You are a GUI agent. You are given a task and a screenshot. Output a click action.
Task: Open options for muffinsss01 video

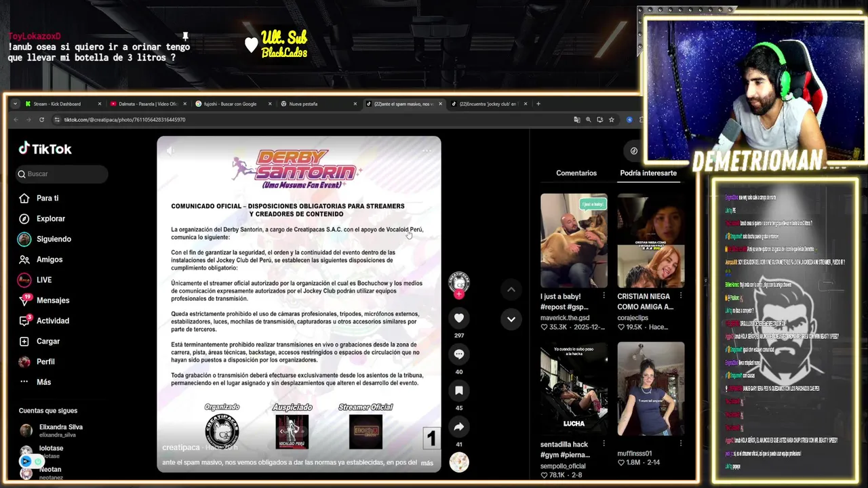click(x=680, y=444)
